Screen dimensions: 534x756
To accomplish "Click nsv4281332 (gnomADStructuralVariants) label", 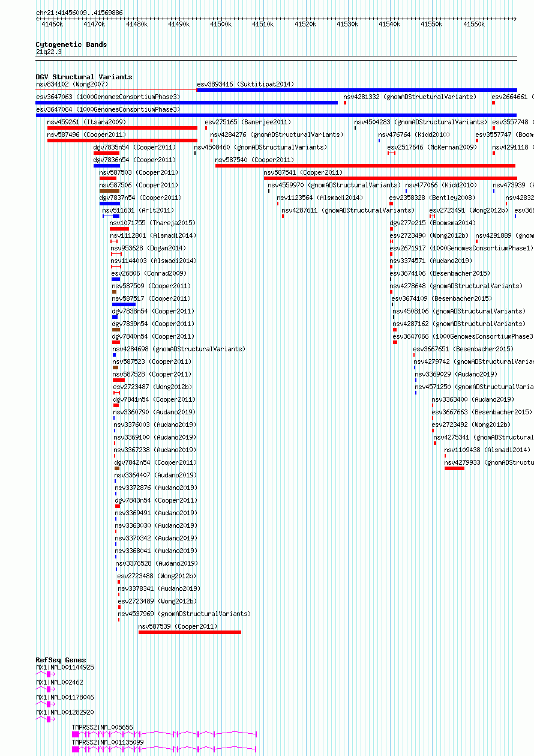I will (x=410, y=97).
